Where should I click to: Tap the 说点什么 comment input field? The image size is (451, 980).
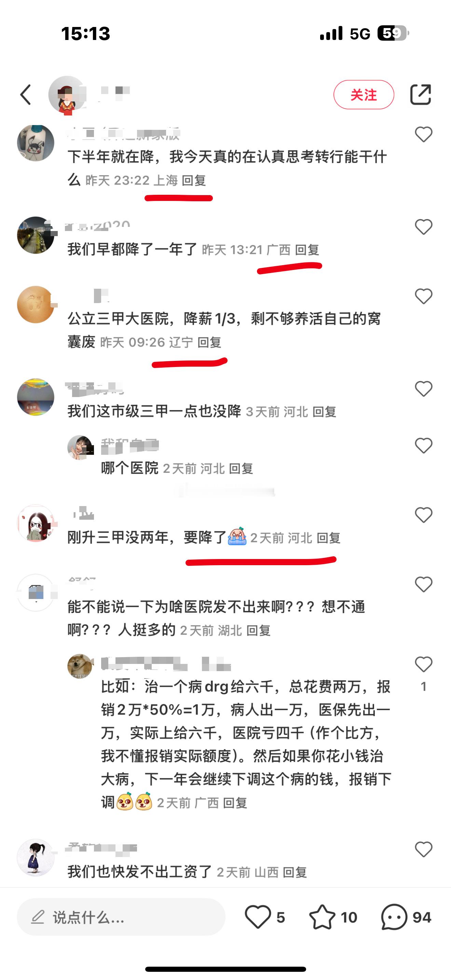click(x=121, y=917)
